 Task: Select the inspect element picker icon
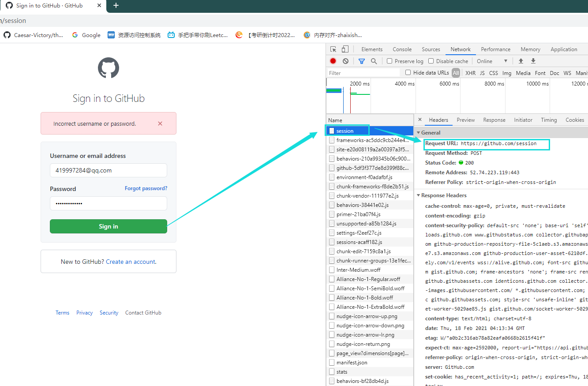[333, 49]
